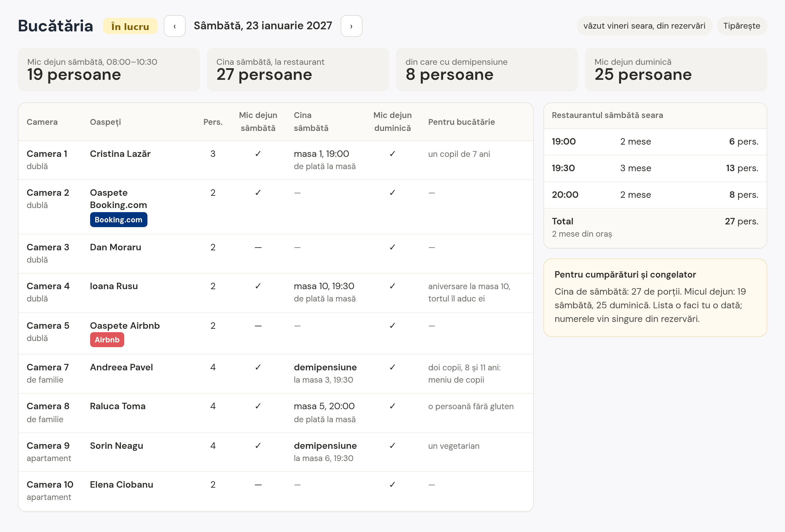Image resolution: width=785 pixels, height=532 pixels.
Task: Click the Booking.com badge in Camera 2
Action: point(118,220)
